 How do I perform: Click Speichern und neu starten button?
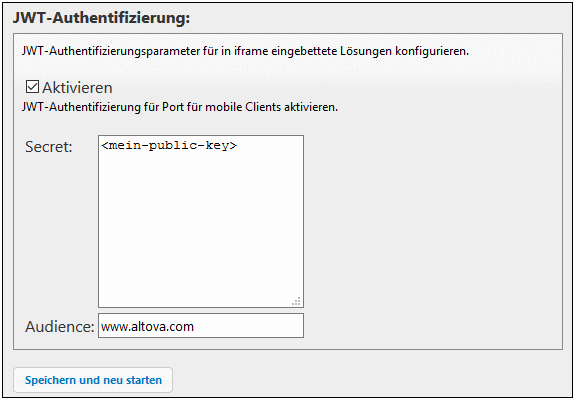[93, 380]
